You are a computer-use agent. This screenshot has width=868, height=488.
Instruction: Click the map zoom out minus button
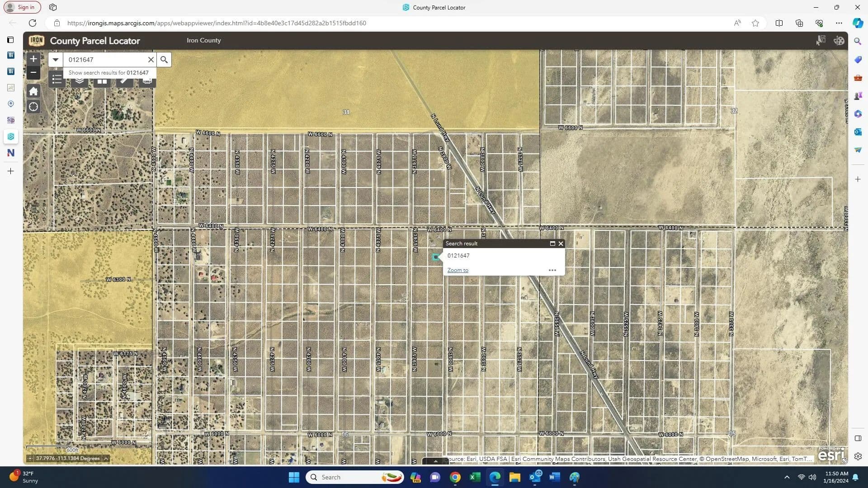tap(33, 72)
